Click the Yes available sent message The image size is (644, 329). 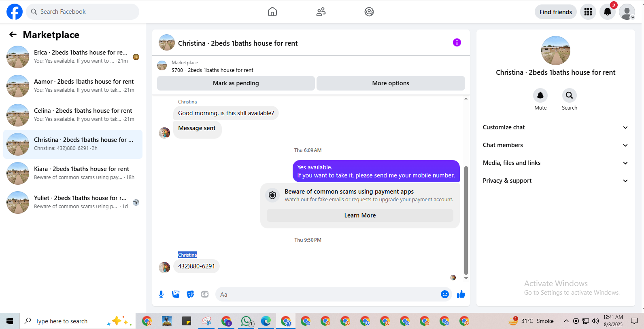pyautogui.click(x=376, y=171)
